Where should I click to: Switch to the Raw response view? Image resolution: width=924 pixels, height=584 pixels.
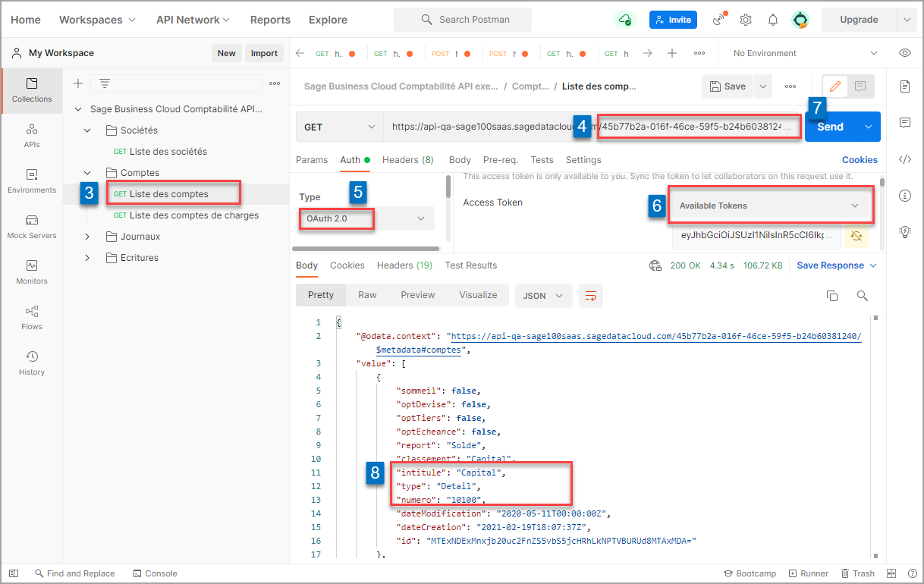(x=367, y=295)
